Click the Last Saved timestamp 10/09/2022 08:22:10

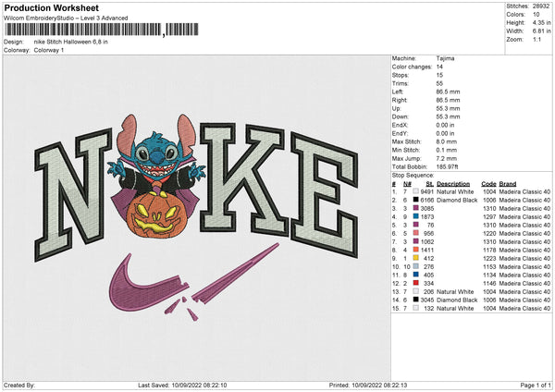click(199, 386)
